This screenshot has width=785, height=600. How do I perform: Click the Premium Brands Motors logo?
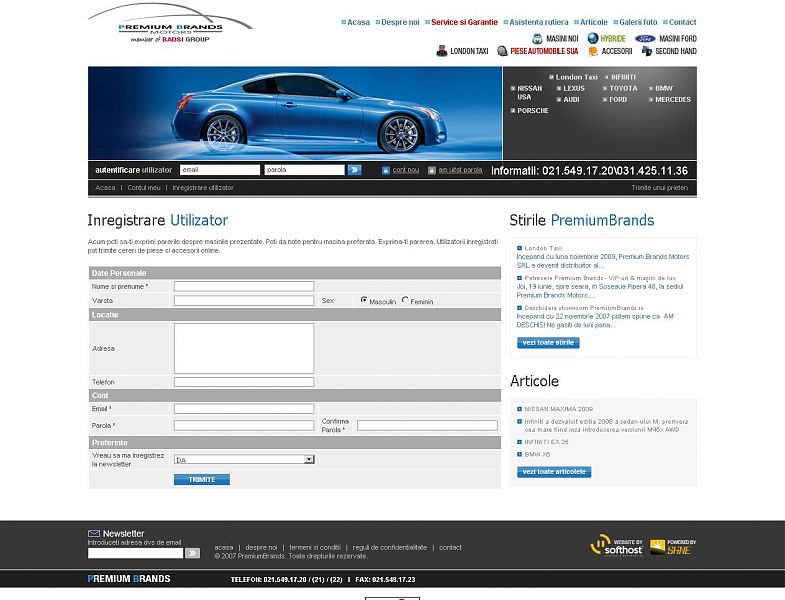click(170, 24)
